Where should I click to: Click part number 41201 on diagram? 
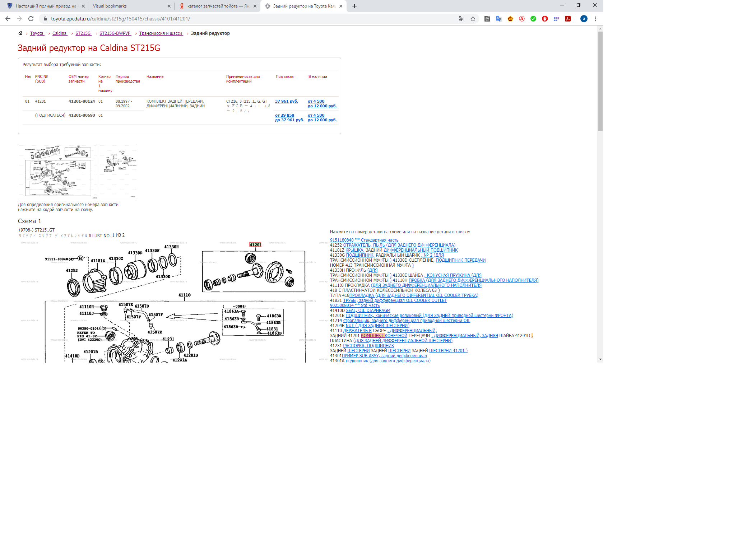click(x=255, y=245)
